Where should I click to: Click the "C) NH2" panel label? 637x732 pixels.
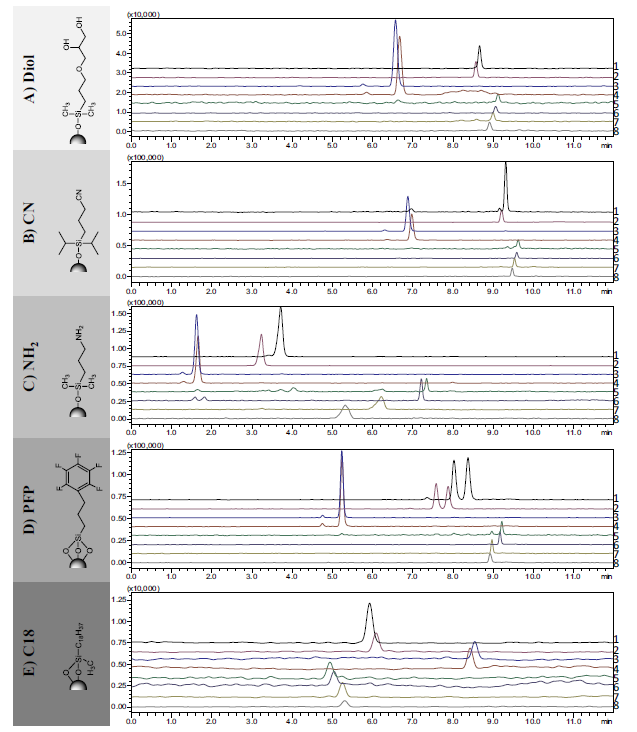coord(31,365)
